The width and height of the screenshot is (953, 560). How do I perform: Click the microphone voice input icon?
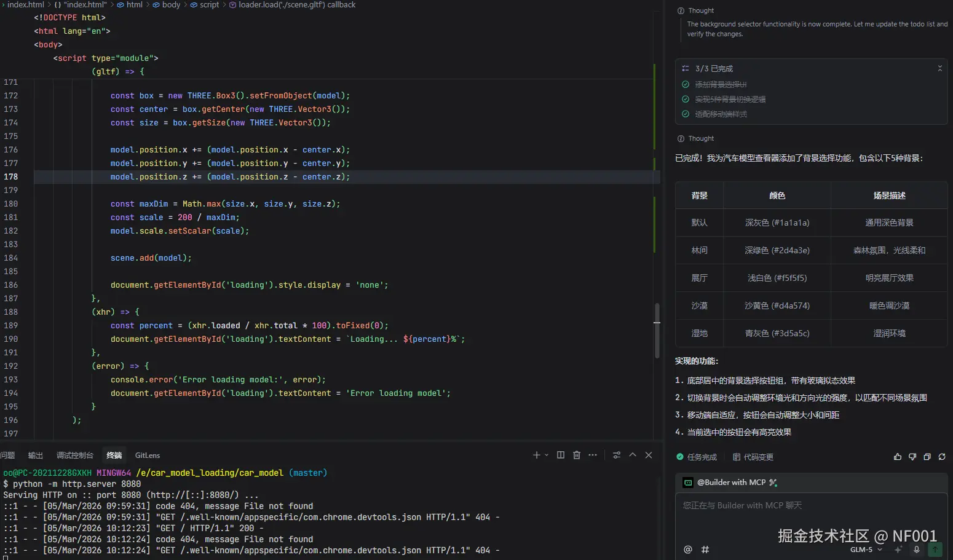916,550
